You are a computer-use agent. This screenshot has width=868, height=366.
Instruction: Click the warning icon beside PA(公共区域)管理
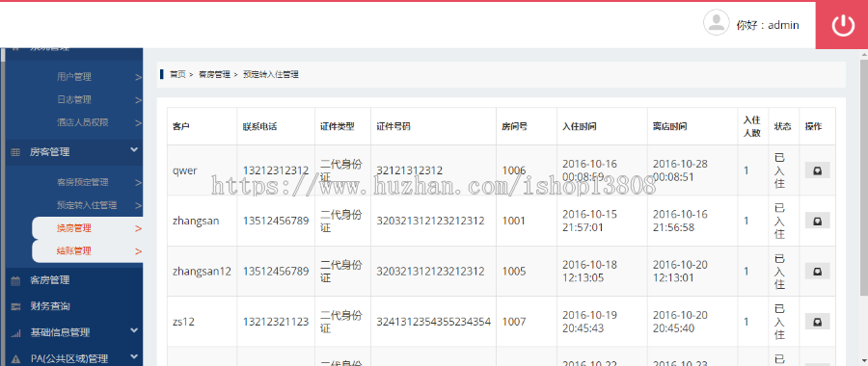tap(15, 359)
